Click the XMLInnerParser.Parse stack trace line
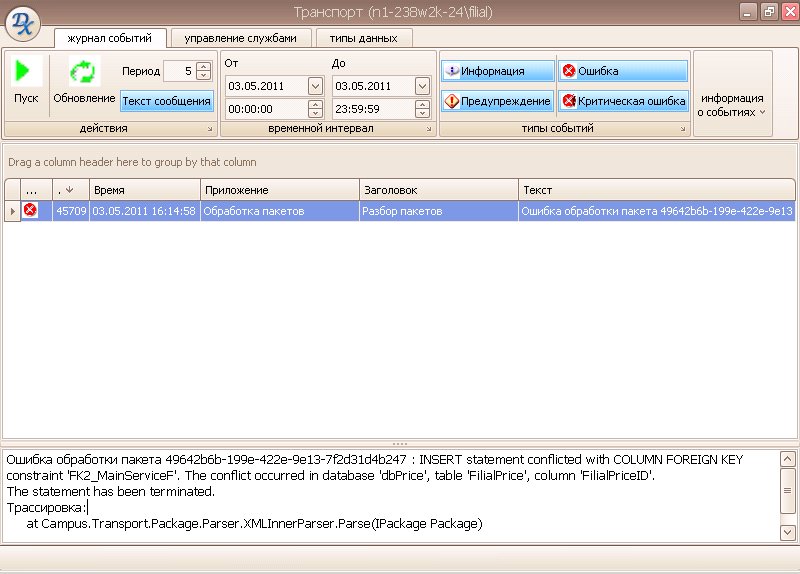Screen dimensions: 800x574 click(254, 524)
